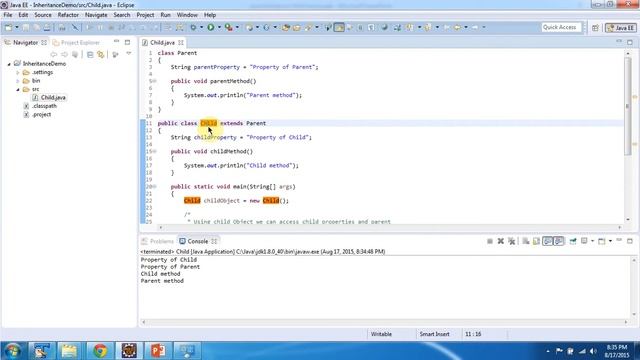Screen dimensions: 640x360
Task: Open dropdown arrow next to Back arrow
Action: click(466, 27)
